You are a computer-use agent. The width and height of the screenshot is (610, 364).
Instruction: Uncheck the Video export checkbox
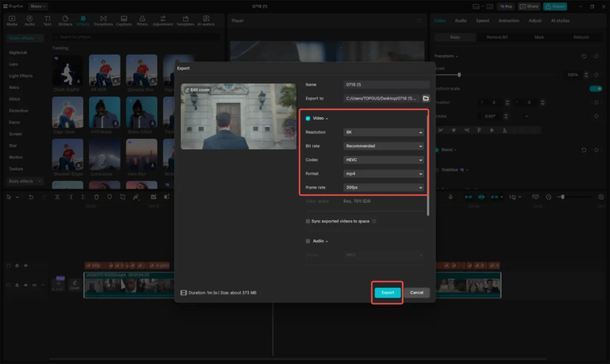pos(308,118)
